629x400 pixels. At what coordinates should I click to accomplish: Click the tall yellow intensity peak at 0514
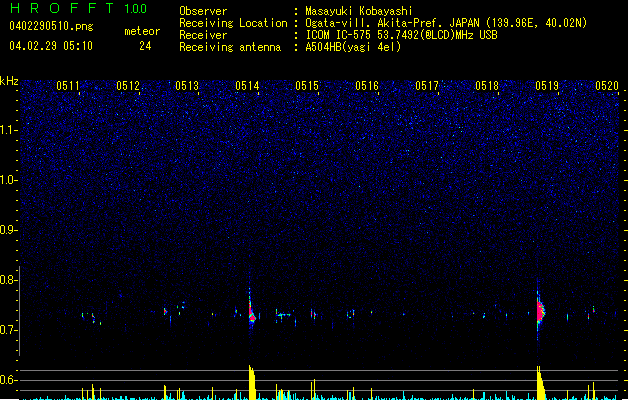point(252,382)
